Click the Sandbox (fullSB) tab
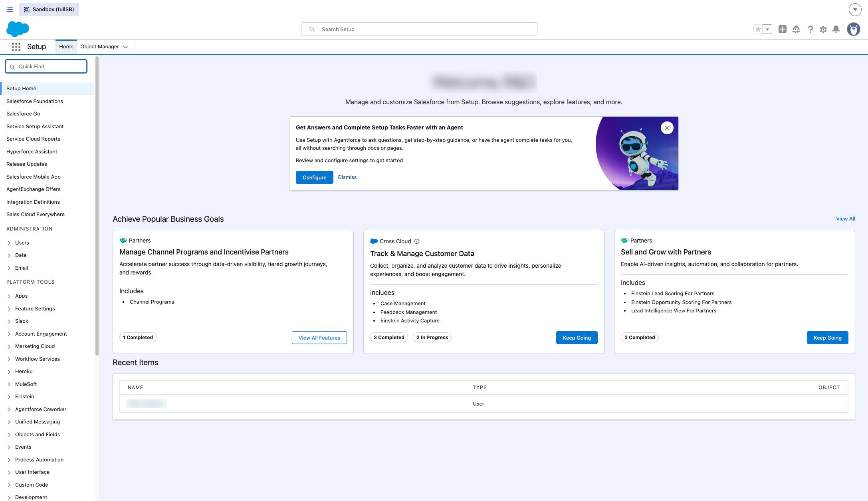This screenshot has height=501, width=868. tap(49, 9)
